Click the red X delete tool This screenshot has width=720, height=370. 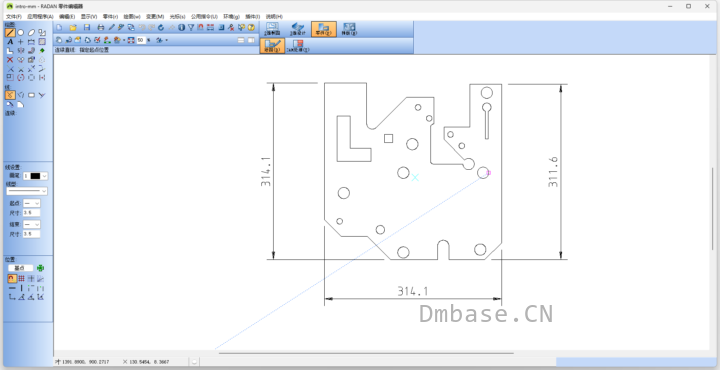[x=10, y=60]
